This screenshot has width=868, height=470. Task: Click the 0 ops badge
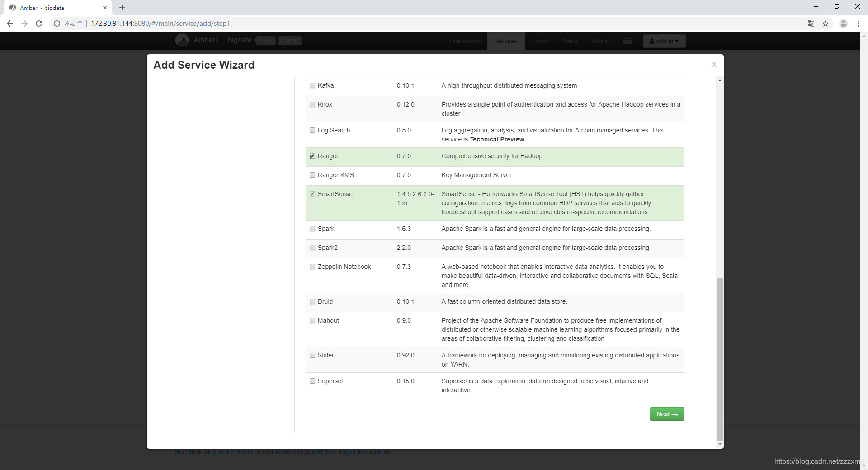[266, 41]
